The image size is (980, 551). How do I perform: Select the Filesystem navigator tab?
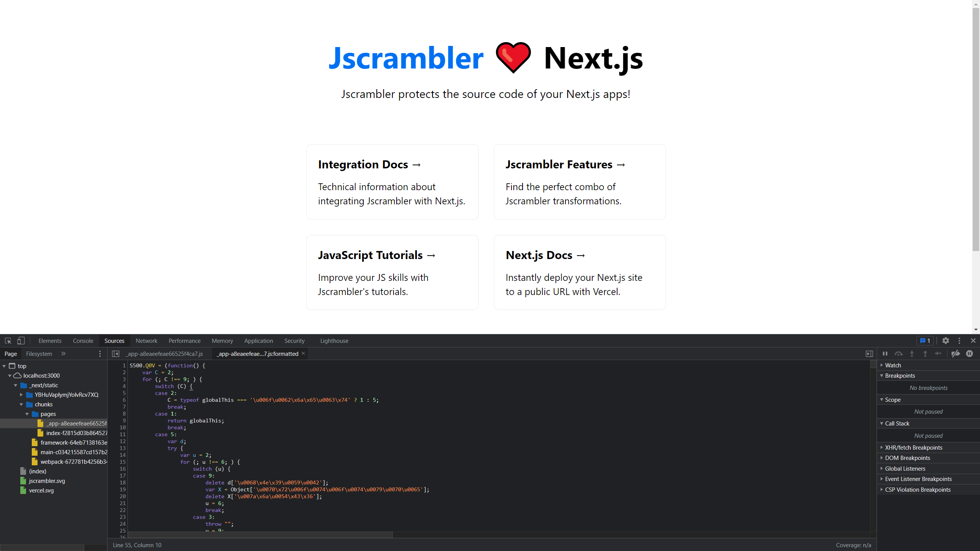pyautogui.click(x=39, y=354)
